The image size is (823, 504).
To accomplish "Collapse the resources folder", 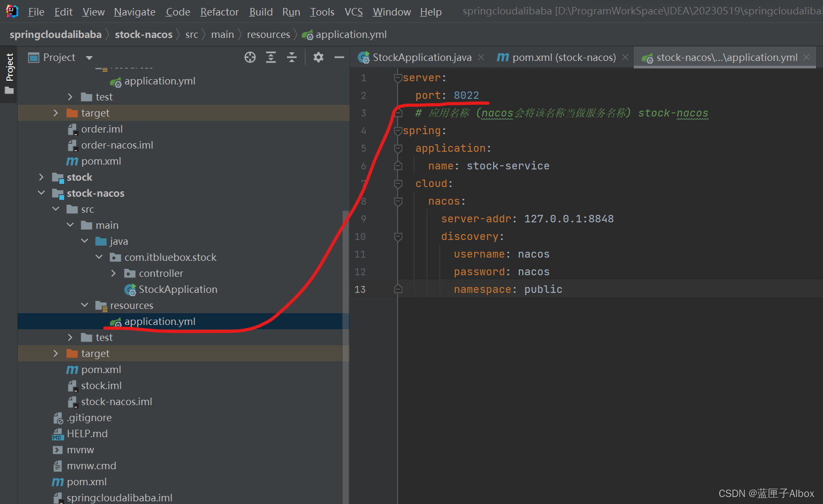I will [x=85, y=305].
